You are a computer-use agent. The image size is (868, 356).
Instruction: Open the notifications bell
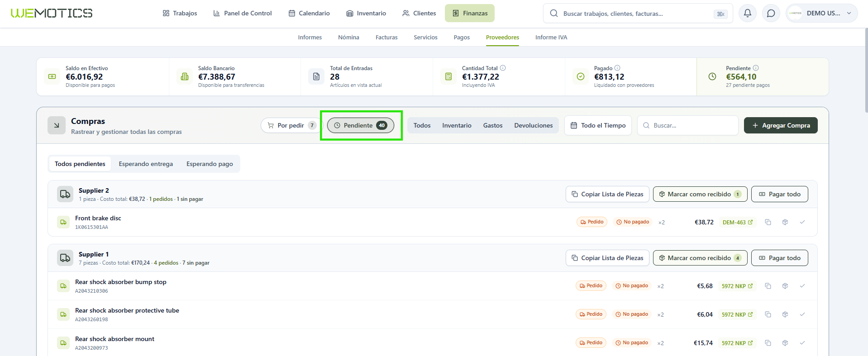(748, 13)
